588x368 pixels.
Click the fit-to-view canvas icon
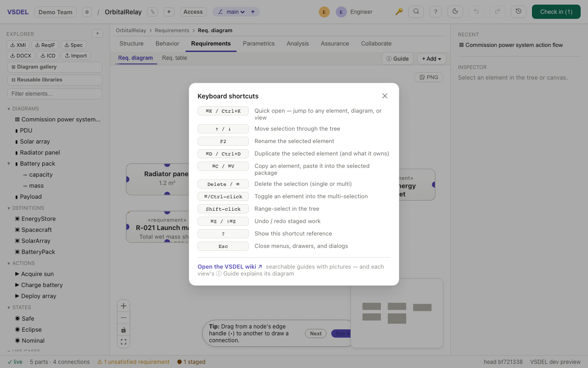tap(124, 342)
